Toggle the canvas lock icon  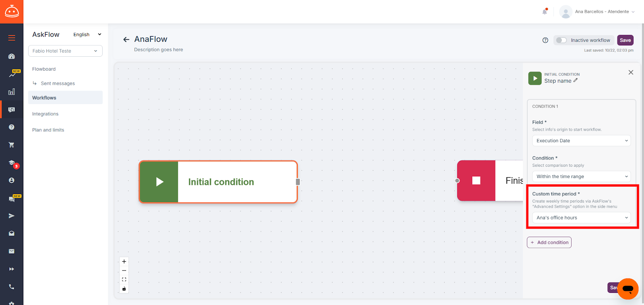point(124,289)
